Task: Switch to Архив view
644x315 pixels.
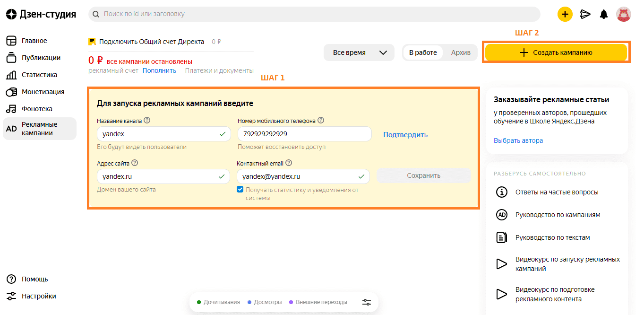Action: pyautogui.click(x=461, y=52)
